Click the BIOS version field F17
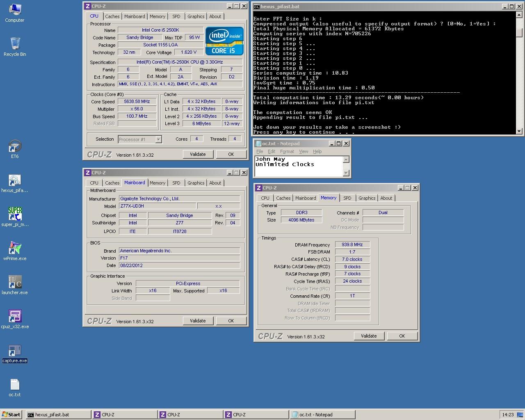Screen dimensions: 525x420 (179, 258)
